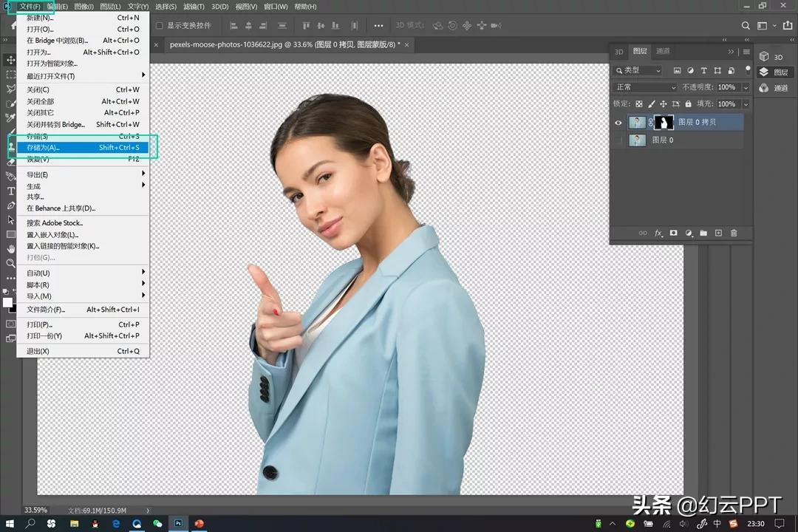Viewport: 798px width, 532px height.
Task: Click the delete layer trash icon
Action: click(734, 233)
